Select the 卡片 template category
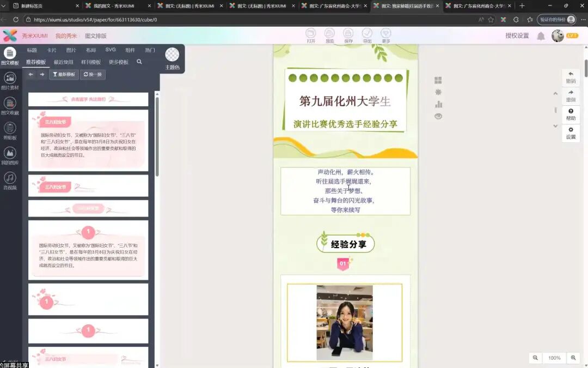The image size is (588, 368). point(51,50)
